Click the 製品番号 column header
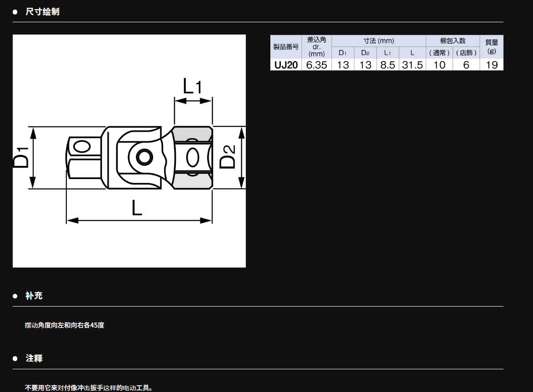This screenshot has height=392, width=533. 286,47
